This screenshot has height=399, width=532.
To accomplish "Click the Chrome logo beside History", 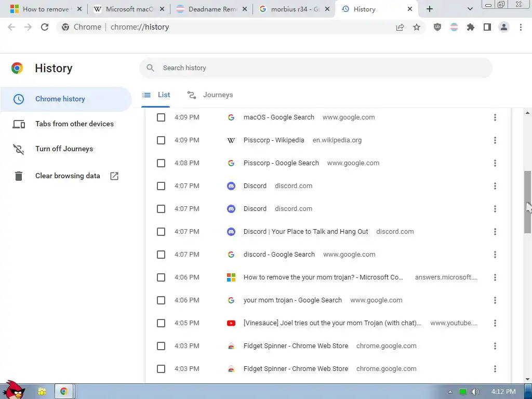I will tap(17, 68).
